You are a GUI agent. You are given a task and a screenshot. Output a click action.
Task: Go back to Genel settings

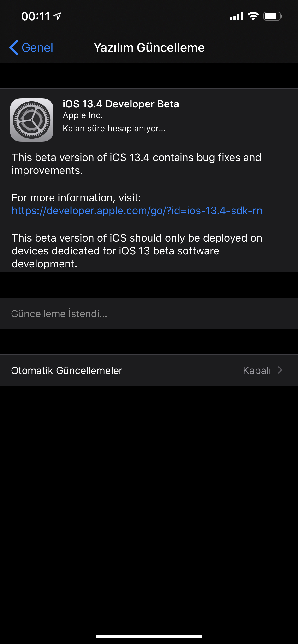pyautogui.click(x=31, y=47)
